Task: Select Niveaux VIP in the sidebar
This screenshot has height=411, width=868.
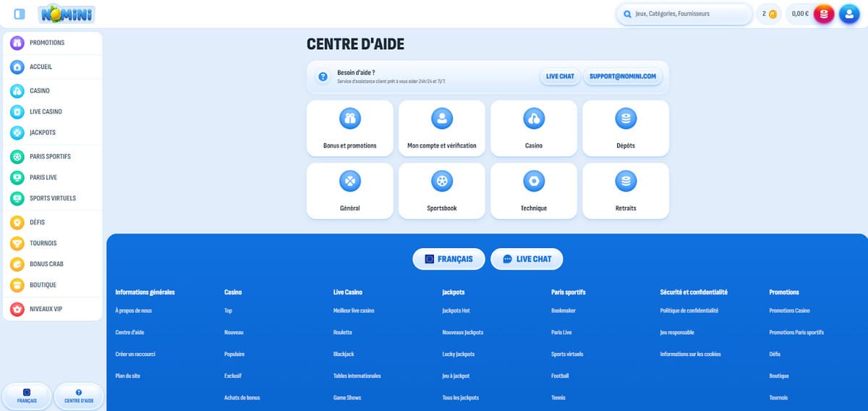Action: 46,309
